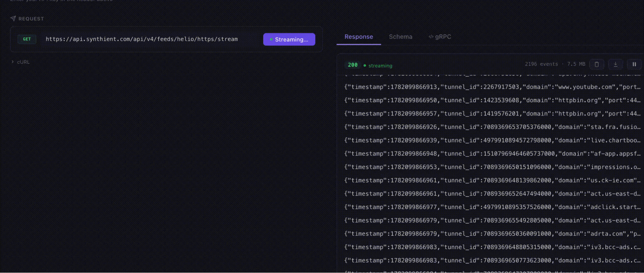Image resolution: width=644 pixels, height=273 pixels.
Task: Select act.us-east-d row with tunnel_id 7089369655492805000
Action: (x=492, y=220)
